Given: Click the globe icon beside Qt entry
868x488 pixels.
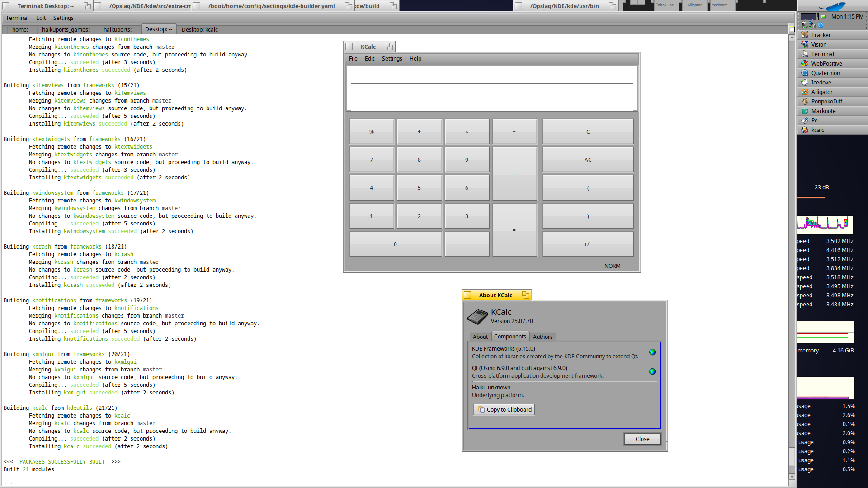Looking at the screenshot, I should 652,371.
